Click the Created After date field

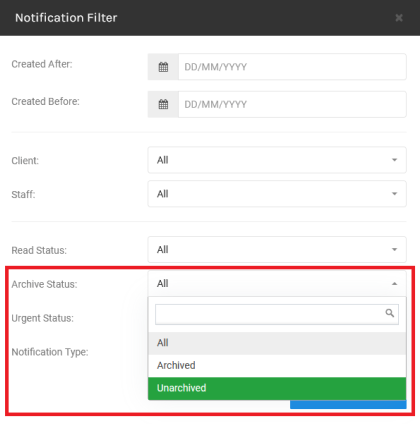[292, 67]
